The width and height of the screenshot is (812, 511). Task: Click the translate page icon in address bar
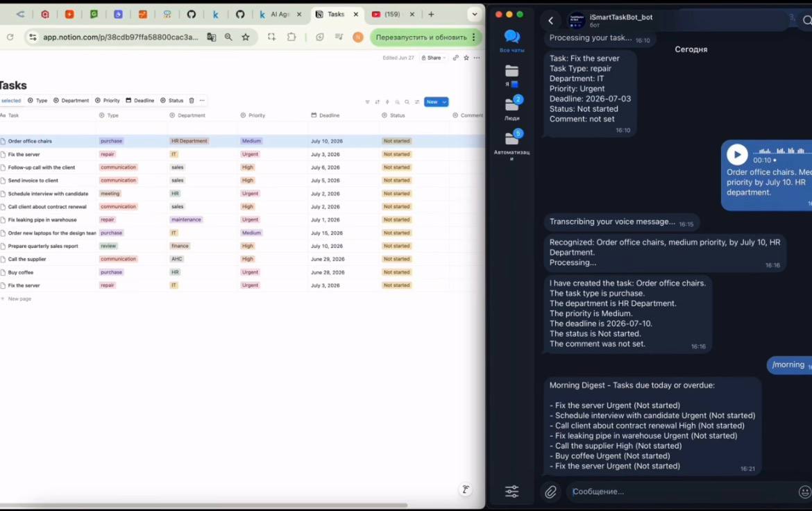pos(211,37)
